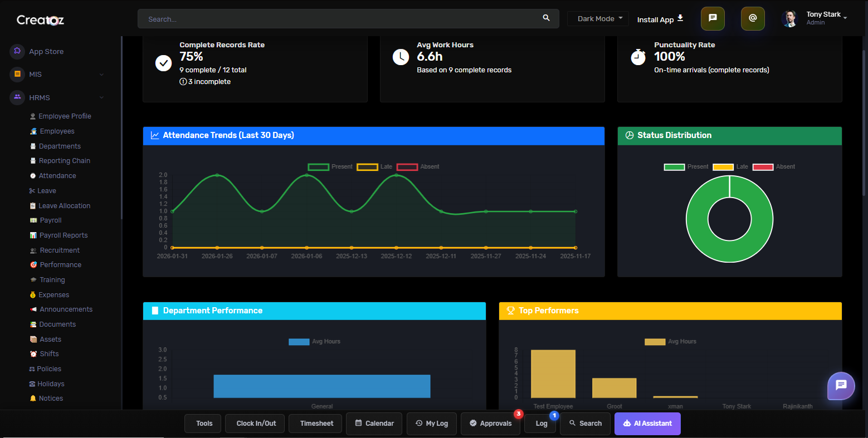Click the magnifier icon in search bar
Viewport: 868px width, 438px height.
[546, 18]
